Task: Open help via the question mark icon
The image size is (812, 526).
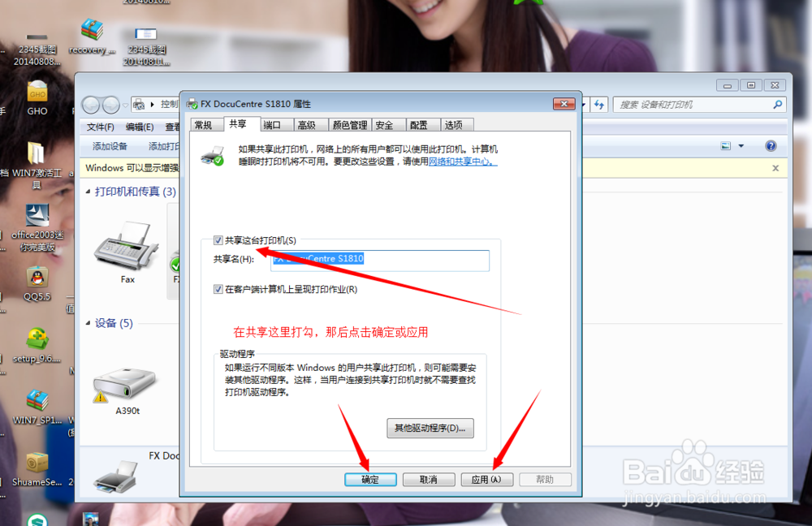Action: tap(770, 145)
